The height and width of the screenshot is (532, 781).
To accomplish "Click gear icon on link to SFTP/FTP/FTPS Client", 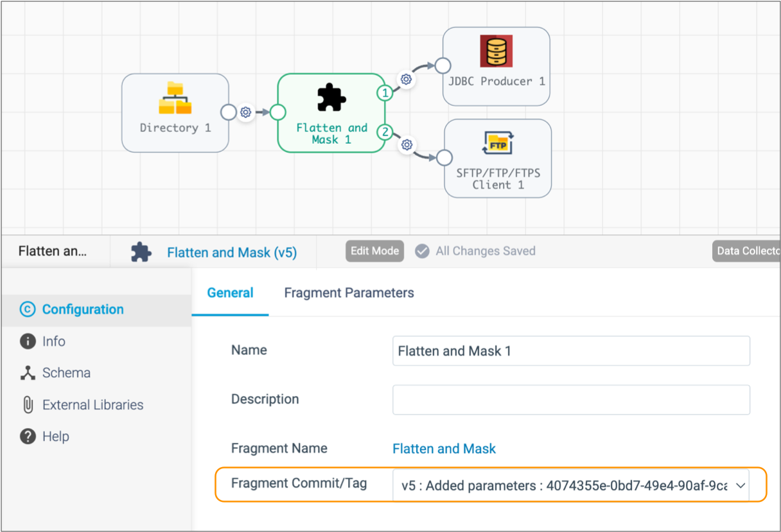I will pos(406,145).
